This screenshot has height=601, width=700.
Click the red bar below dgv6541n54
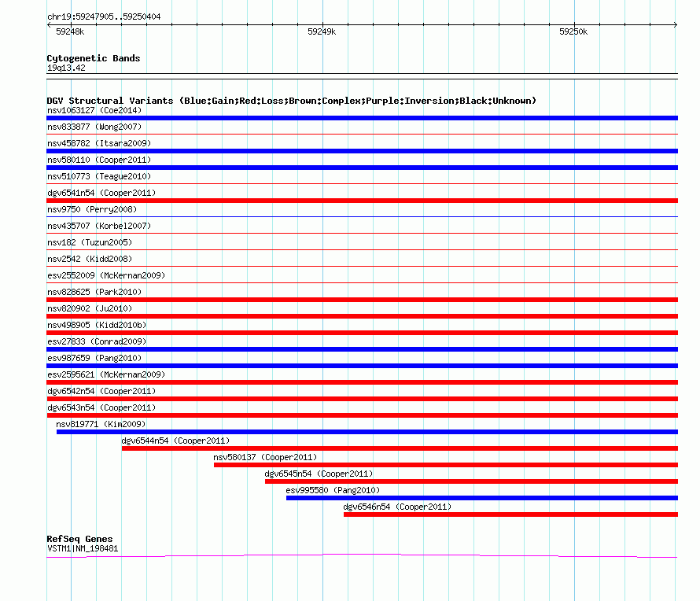coord(362,201)
